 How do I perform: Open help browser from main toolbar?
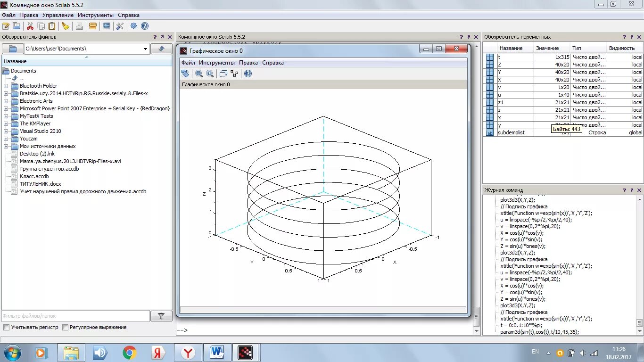[145, 26]
